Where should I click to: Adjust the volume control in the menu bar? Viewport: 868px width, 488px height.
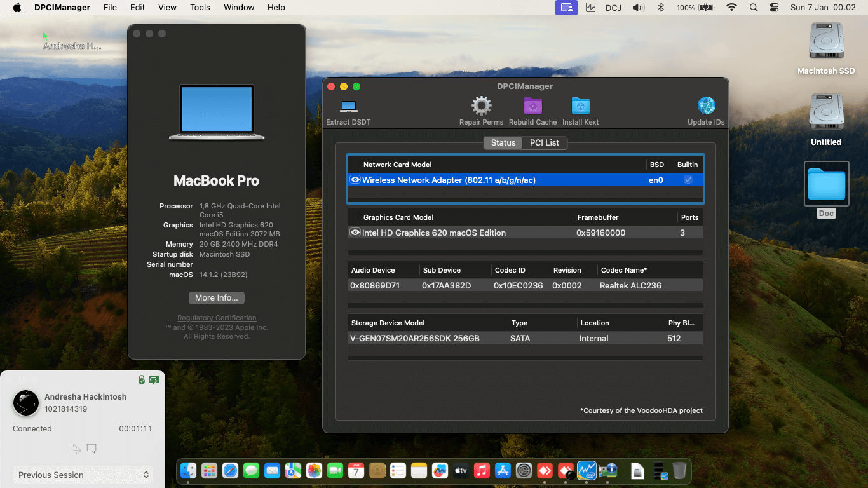tap(638, 8)
